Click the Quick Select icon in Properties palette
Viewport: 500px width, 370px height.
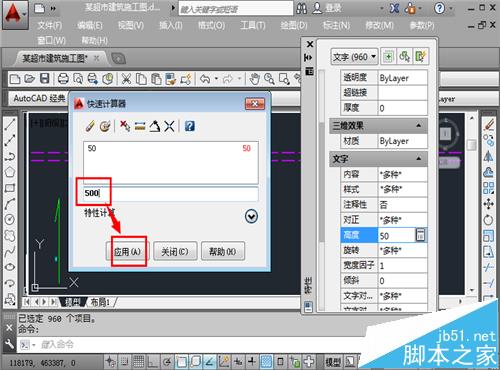point(421,57)
